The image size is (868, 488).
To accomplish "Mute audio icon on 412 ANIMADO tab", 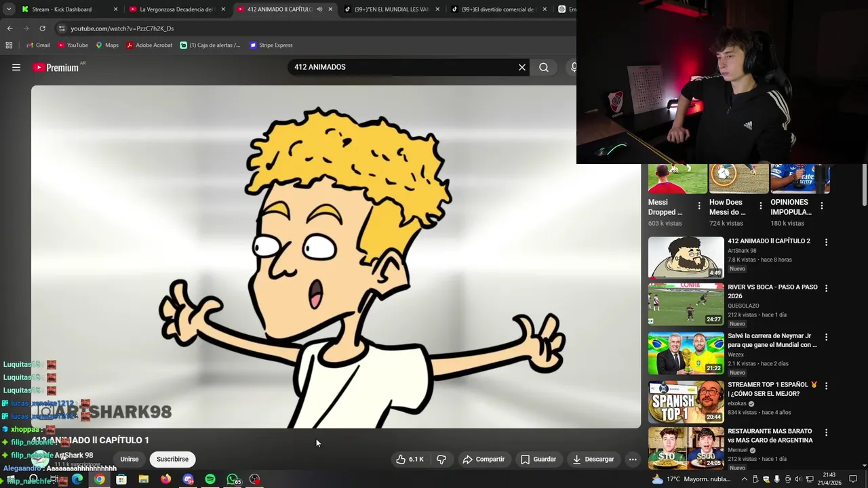I will [x=319, y=9].
